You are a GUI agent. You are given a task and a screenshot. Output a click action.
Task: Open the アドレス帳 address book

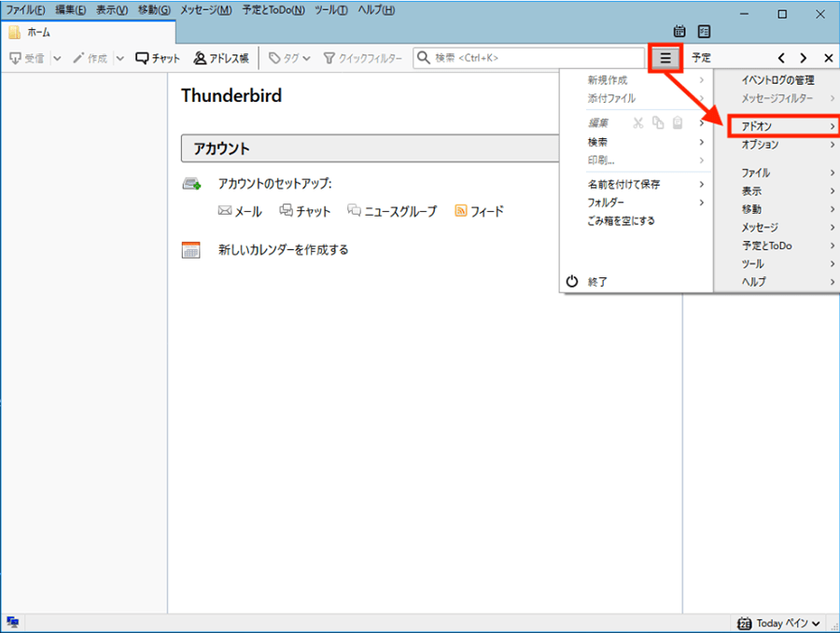pos(221,58)
